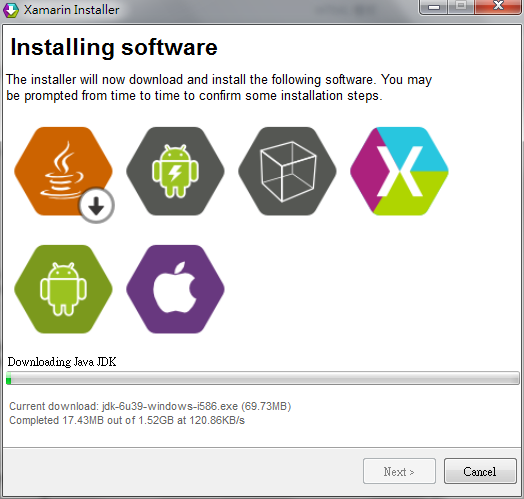Click the "Installing software" heading
This screenshot has height=499, width=524.
114,47
